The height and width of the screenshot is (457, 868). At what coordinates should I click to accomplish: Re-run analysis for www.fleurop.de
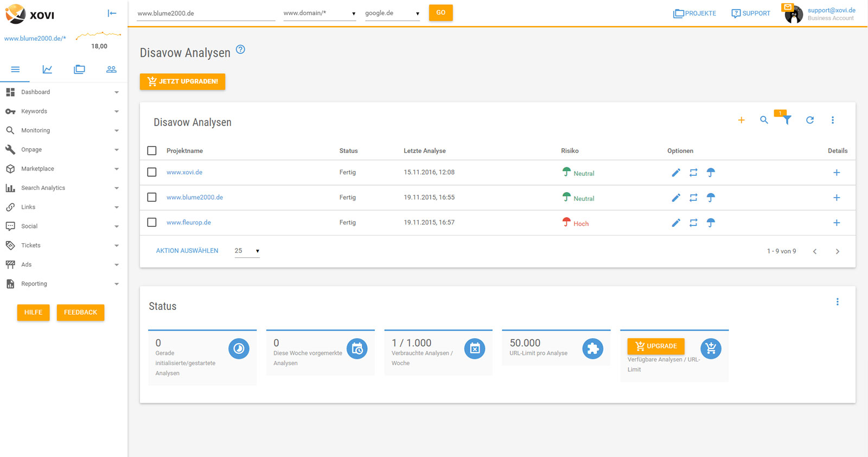click(x=693, y=223)
